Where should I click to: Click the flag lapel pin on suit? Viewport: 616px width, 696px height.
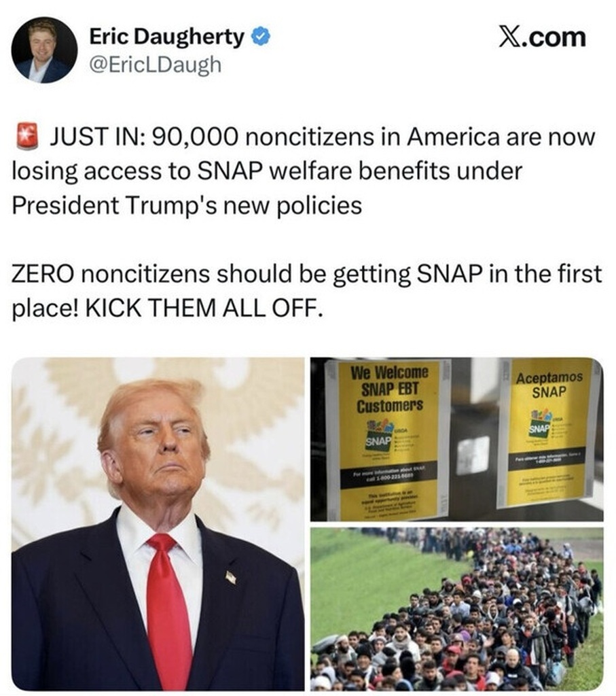pos(231,577)
